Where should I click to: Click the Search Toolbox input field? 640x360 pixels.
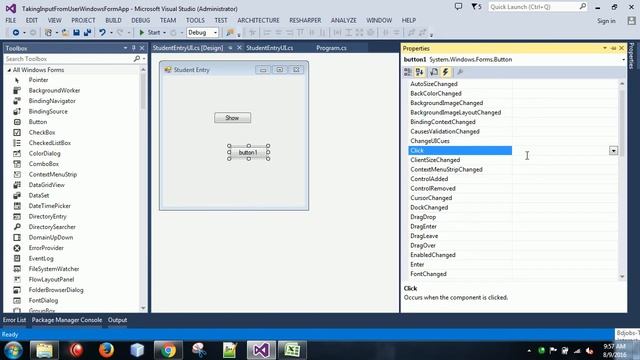pos(69,59)
